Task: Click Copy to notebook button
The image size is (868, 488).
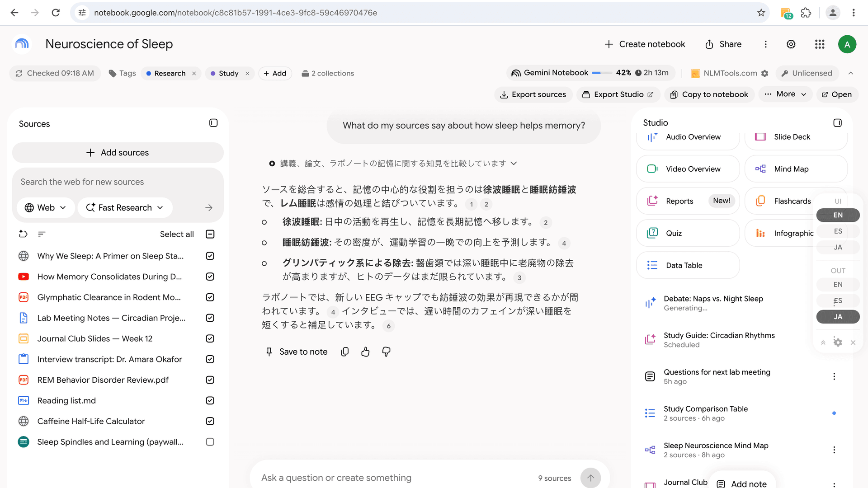Action: 709,94
